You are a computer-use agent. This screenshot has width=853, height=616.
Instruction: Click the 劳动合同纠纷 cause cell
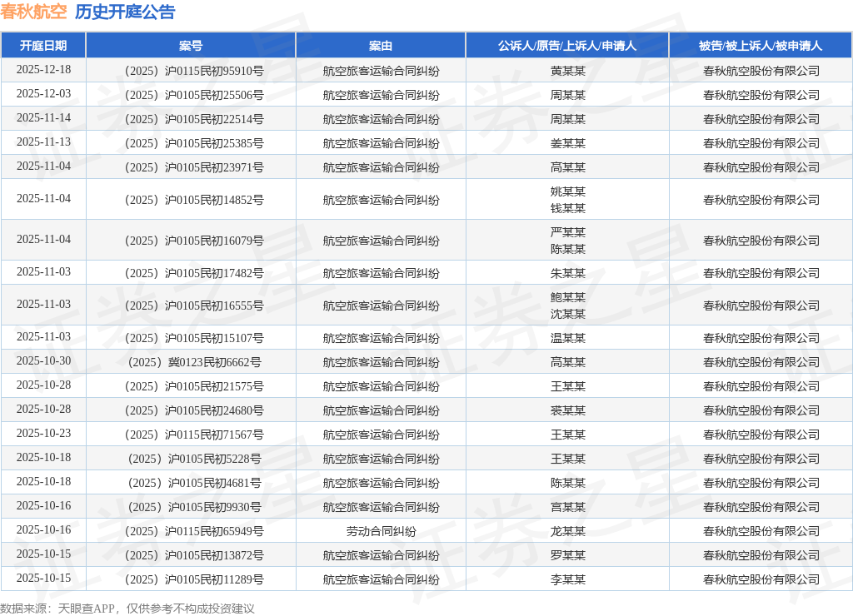381,531
